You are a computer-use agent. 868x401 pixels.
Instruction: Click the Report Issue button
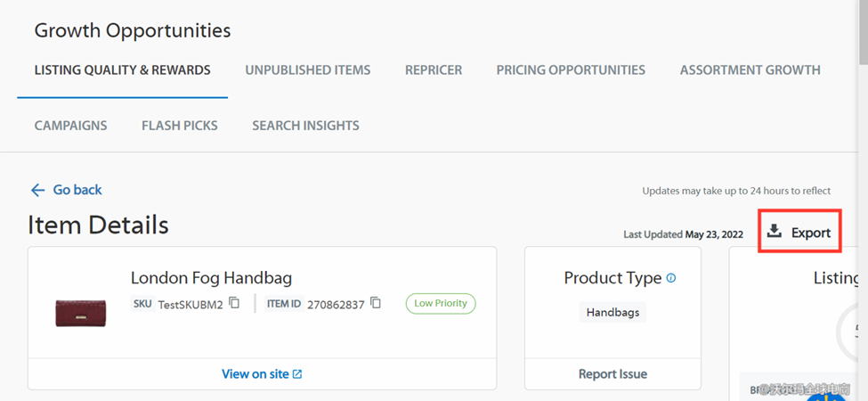tap(612, 374)
